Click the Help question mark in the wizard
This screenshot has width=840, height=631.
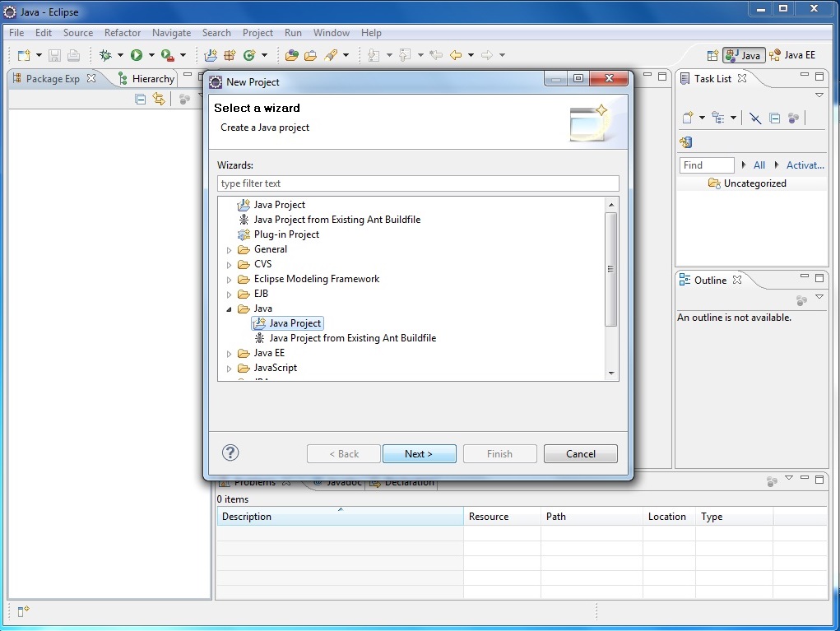coord(230,452)
